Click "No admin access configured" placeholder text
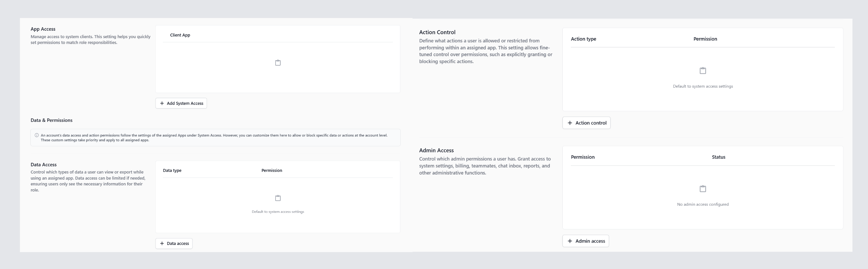The image size is (868, 269). pyautogui.click(x=703, y=204)
